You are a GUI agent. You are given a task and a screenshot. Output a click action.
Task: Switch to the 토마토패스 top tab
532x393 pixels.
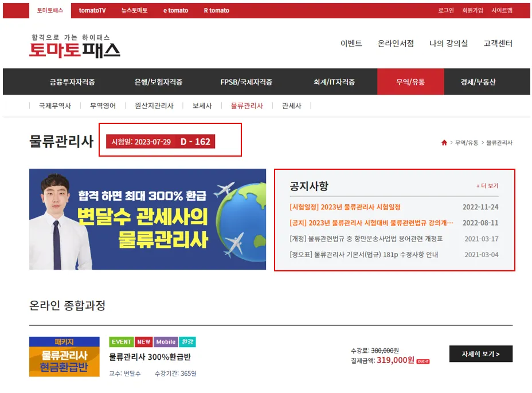tap(50, 10)
